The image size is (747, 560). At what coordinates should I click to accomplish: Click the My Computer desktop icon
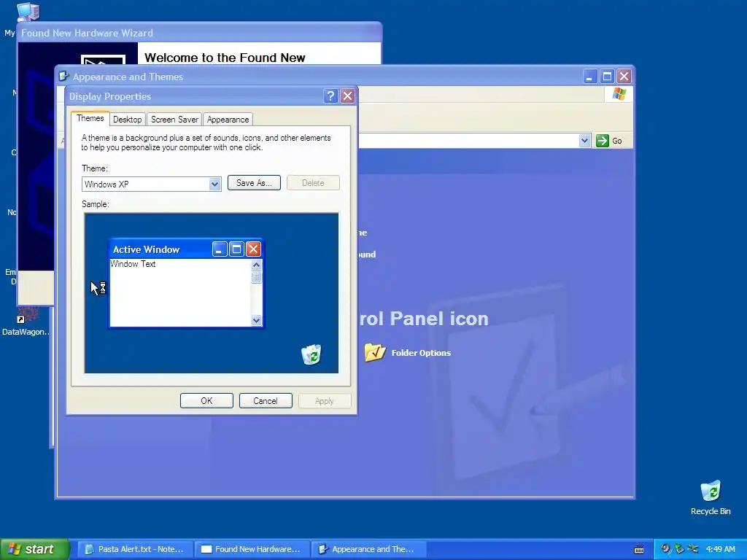click(28, 12)
